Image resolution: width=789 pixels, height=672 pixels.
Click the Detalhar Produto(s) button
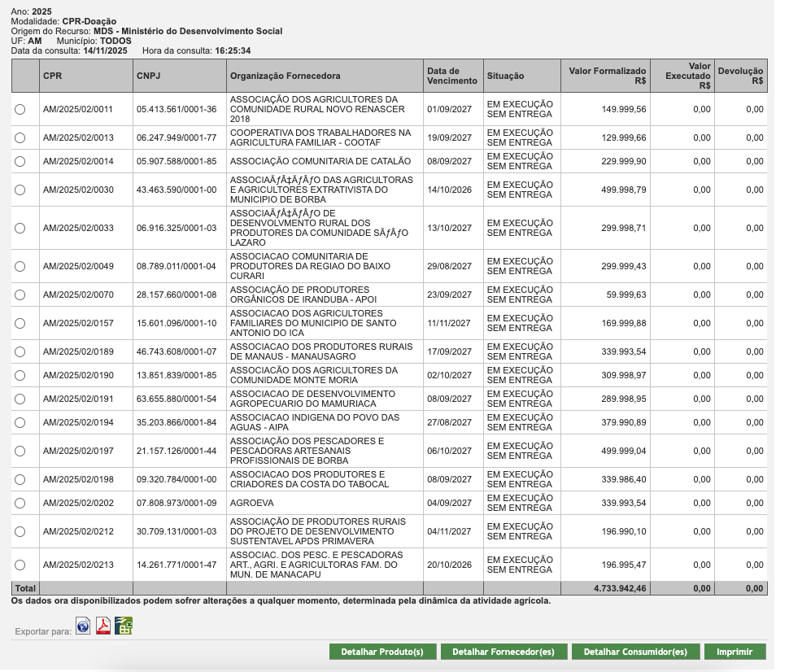(382, 652)
